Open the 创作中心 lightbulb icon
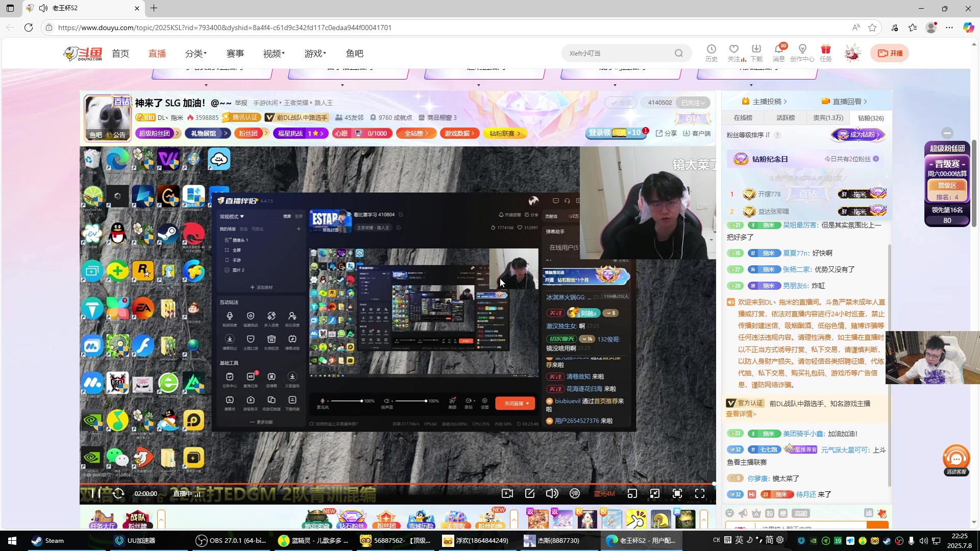This screenshot has height=551, width=980. point(802,53)
